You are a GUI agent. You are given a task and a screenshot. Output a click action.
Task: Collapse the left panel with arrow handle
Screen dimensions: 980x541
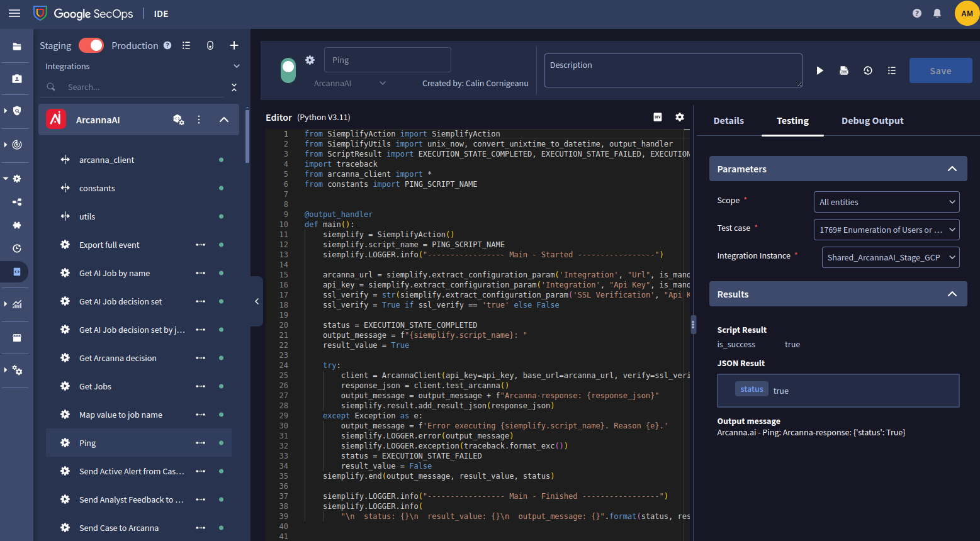pos(257,301)
